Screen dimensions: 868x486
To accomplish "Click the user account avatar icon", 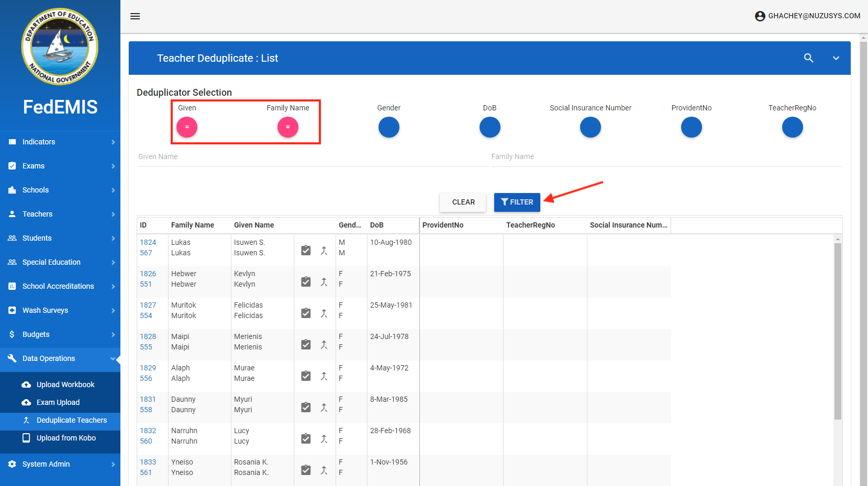I will (760, 16).
